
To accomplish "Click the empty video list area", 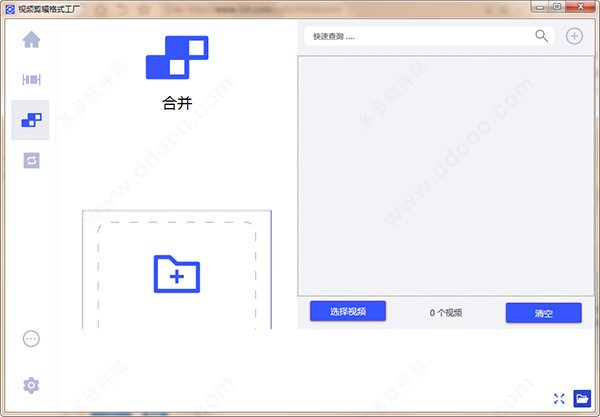I will coord(446,176).
